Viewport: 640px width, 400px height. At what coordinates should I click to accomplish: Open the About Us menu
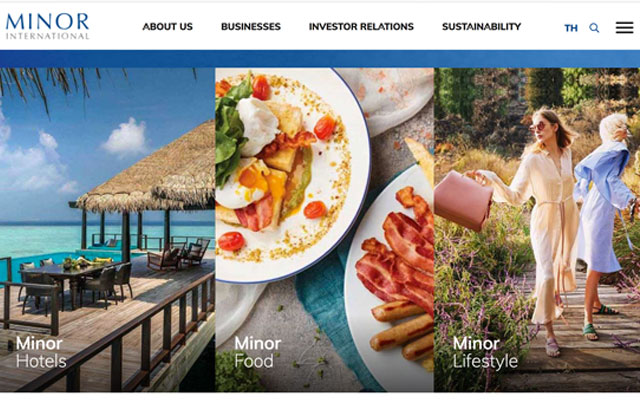(x=167, y=27)
